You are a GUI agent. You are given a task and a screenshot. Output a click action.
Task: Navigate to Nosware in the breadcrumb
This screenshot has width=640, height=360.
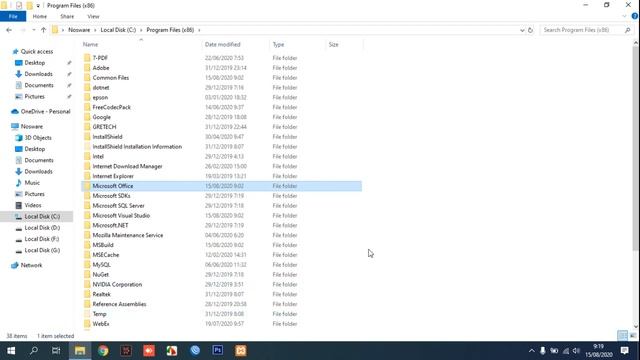[x=79, y=30]
